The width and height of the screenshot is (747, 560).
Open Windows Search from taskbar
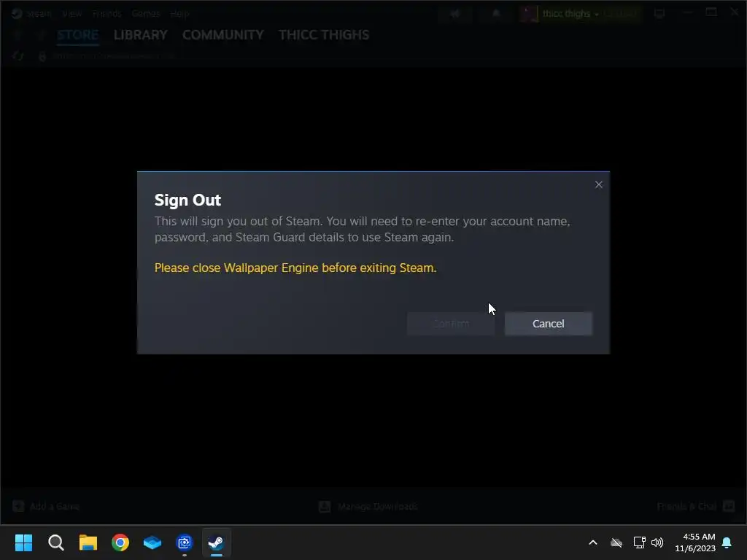tap(55, 542)
